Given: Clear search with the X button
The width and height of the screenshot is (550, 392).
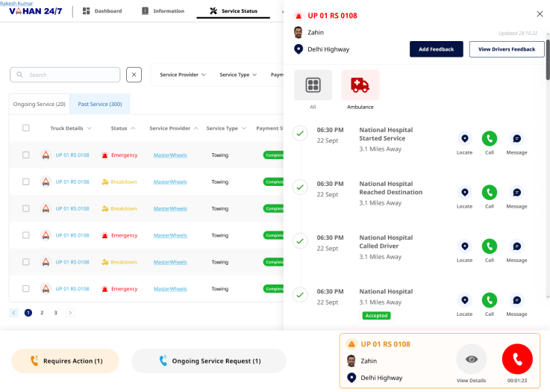Looking at the screenshot, I should click(134, 75).
